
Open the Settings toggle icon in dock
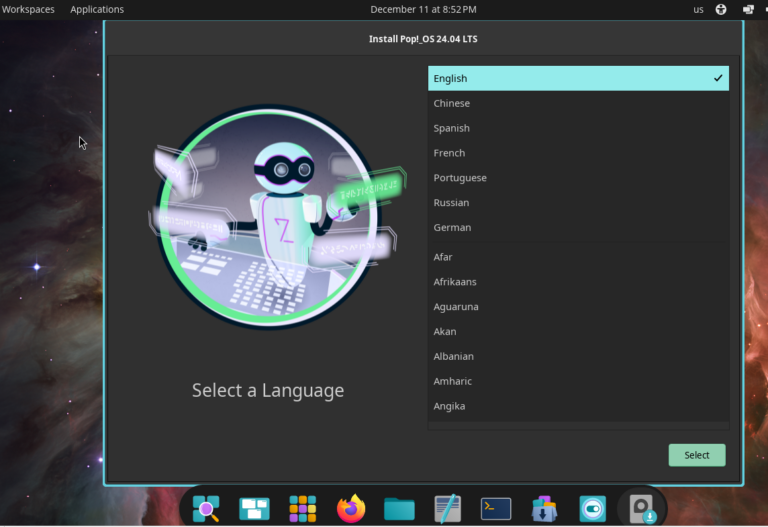point(593,509)
